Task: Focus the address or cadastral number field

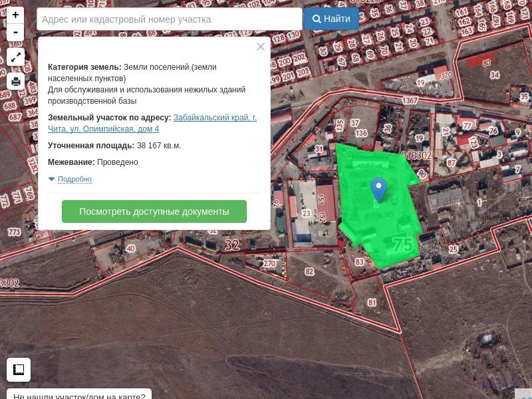Action: point(170,19)
